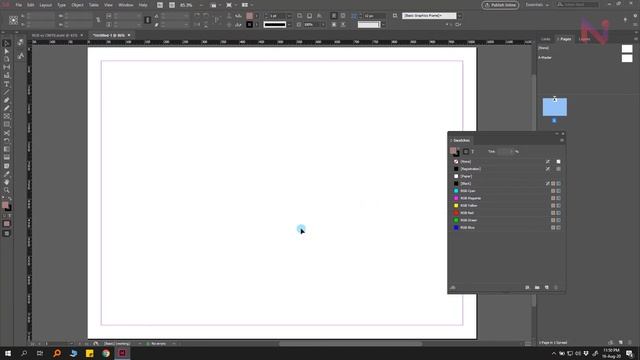
Task: Open the stroke color dropdown arrow
Action: (257, 25)
